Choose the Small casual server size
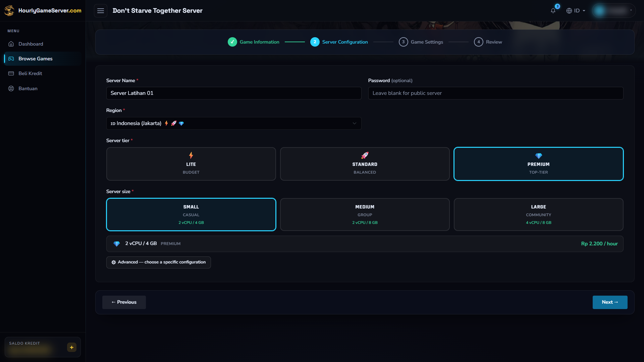 click(x=191, y=215)
